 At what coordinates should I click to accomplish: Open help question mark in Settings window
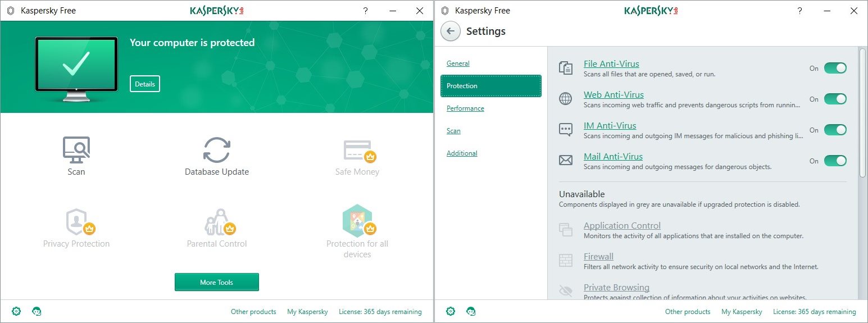pyautogui.click(x=799, y=11)
